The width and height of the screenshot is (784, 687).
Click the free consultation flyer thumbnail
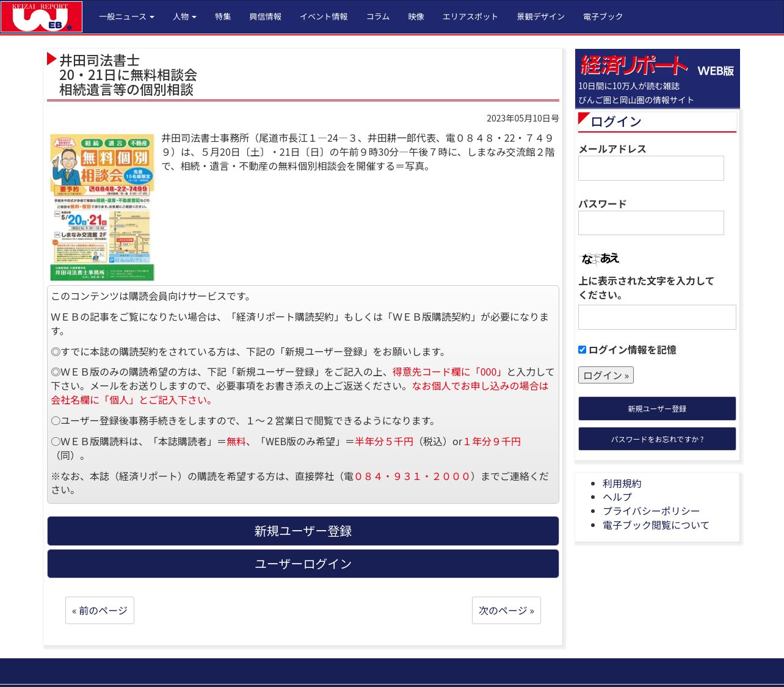click(x=102, y=207)
